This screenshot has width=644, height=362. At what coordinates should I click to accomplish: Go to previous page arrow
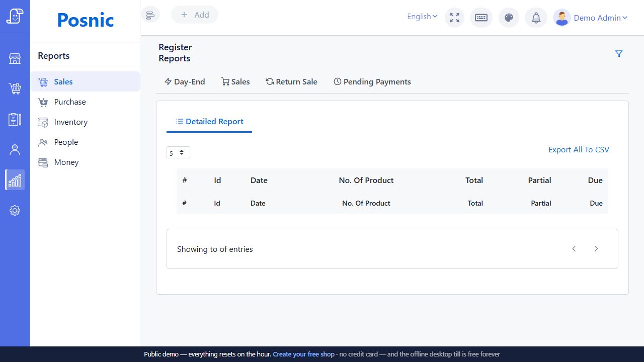coord(574,249)
